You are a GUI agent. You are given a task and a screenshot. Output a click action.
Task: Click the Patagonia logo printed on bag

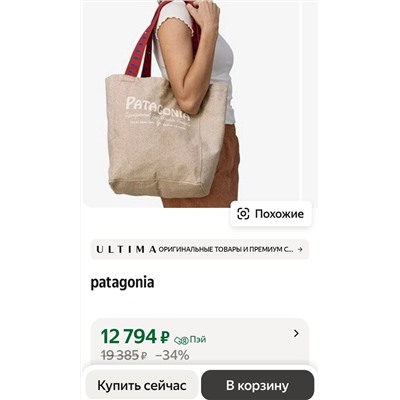(x=158, y=108)
